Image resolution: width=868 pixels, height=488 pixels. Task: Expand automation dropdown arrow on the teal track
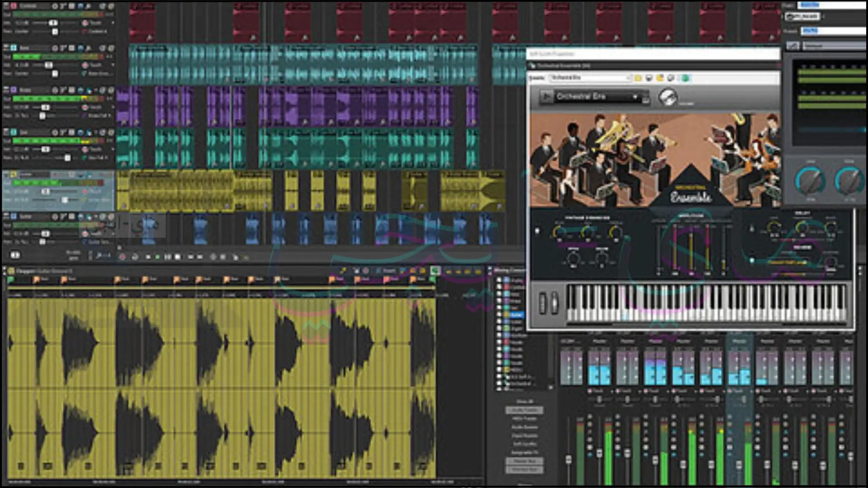point(113,65)
